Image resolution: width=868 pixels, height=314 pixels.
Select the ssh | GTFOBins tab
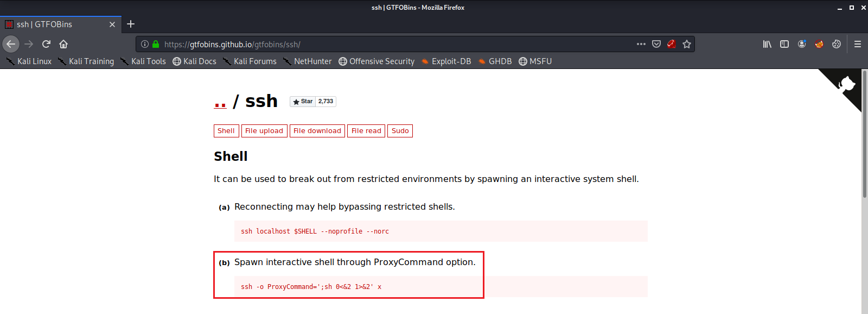60,24
